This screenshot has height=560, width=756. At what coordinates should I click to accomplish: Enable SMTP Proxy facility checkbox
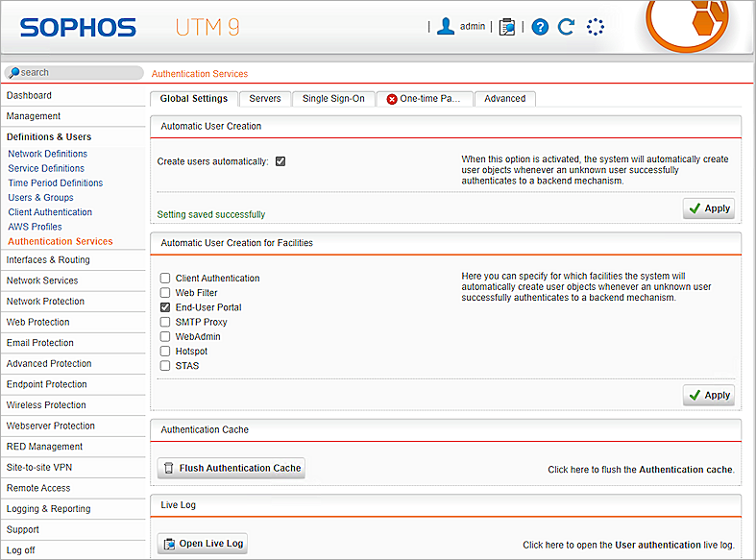[165, 322]
